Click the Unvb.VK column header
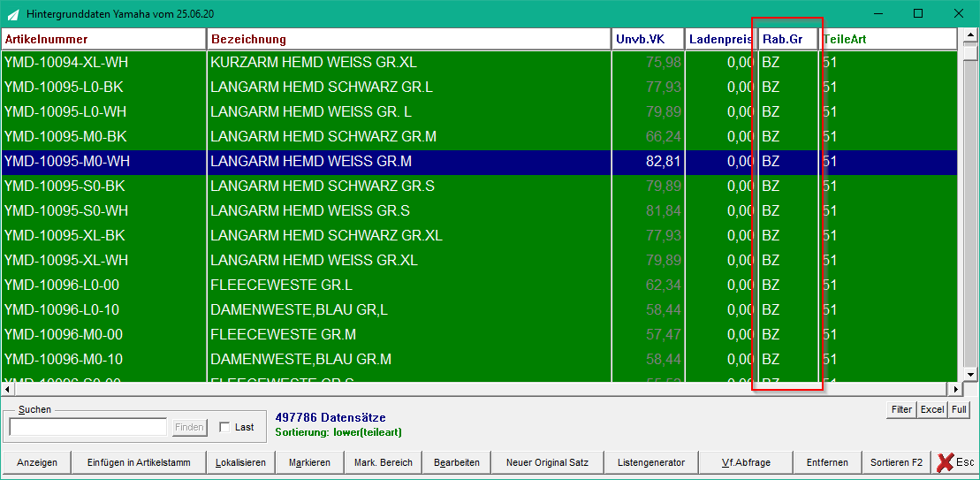 pos(648,40)
